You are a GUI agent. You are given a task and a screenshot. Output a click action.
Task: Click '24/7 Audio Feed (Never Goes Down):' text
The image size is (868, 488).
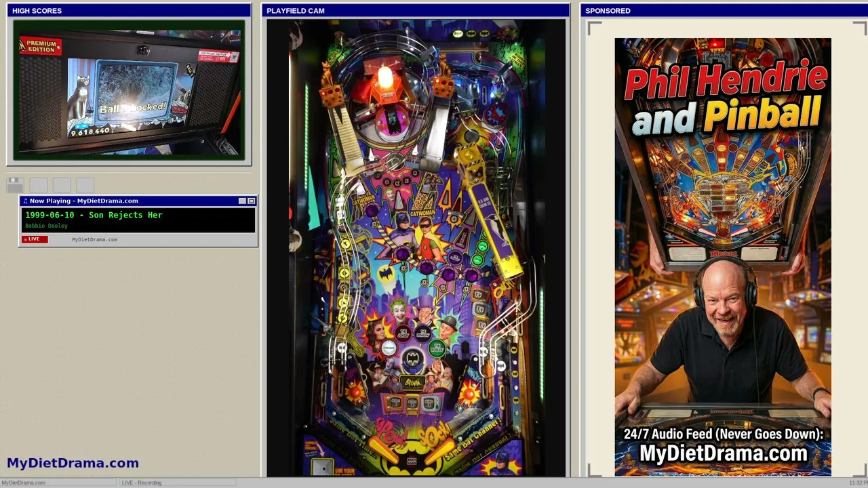pyautogui.click(x=724, y=434)
